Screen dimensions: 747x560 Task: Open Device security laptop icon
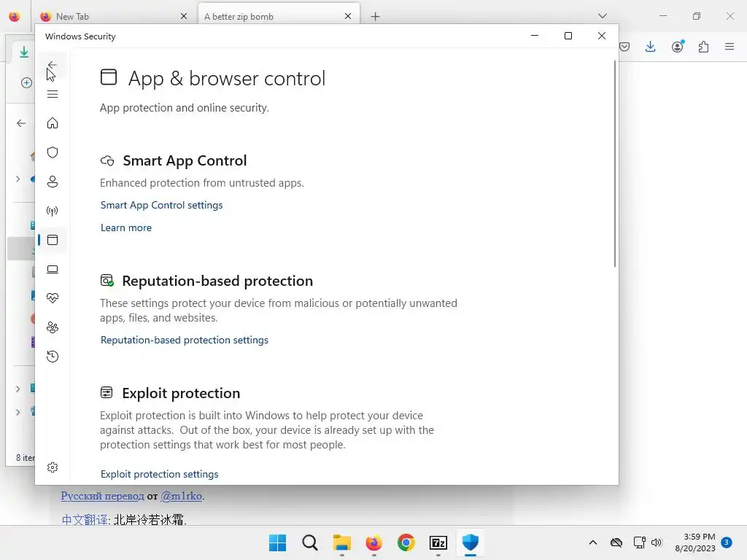53,270
